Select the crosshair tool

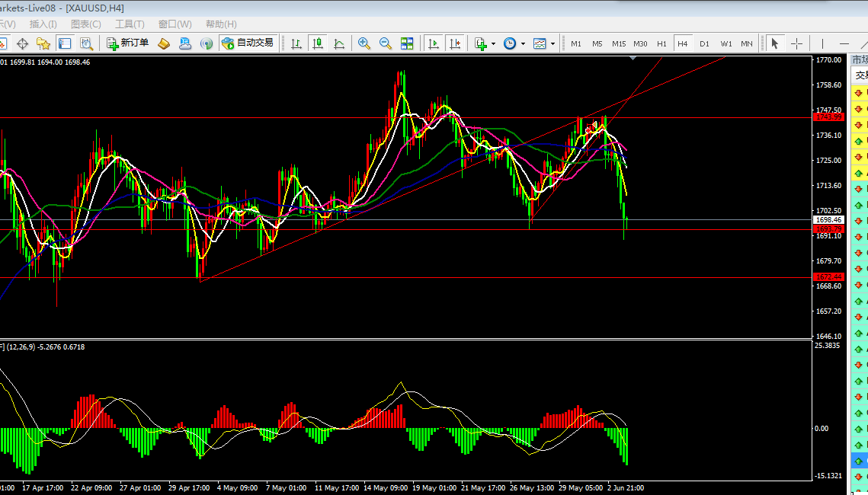coord(796,43)
